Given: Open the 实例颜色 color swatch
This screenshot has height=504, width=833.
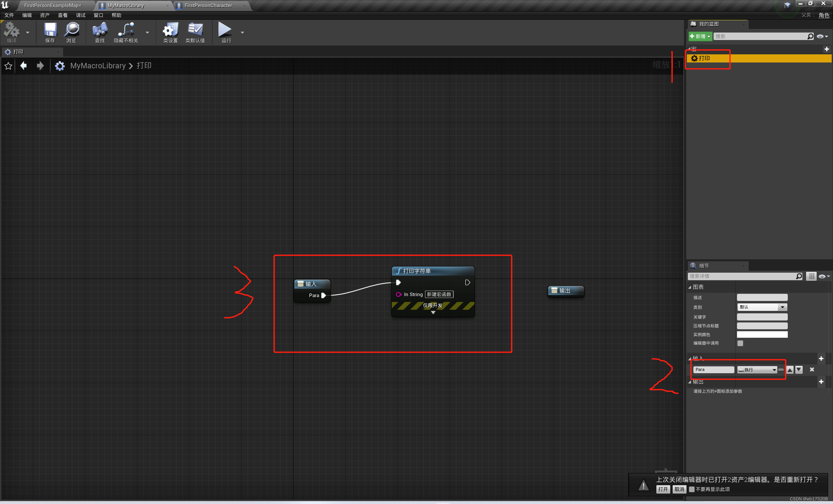Looking at the screenshot, I should [x=762, y=334].
